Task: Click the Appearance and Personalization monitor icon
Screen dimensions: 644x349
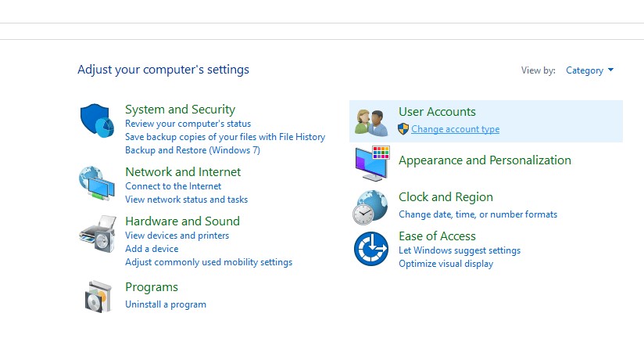Action: point(371,164)
